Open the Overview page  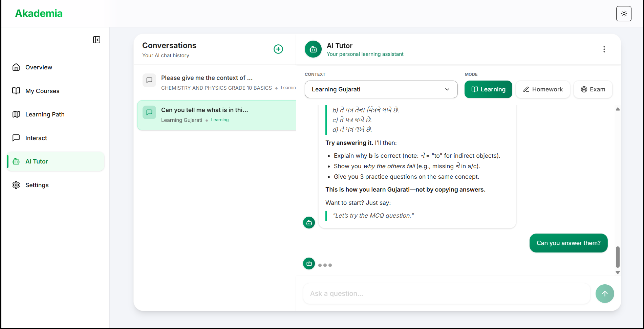[39, 67]
